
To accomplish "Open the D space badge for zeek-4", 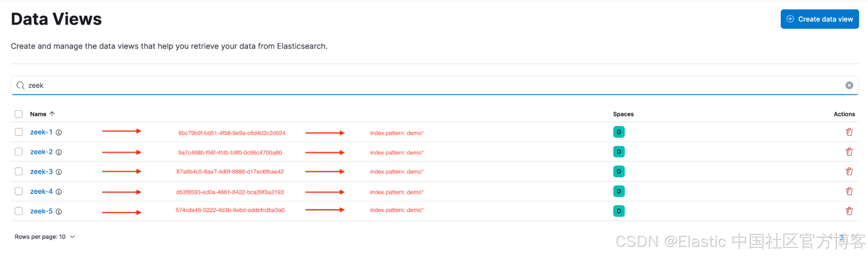I will click(619, 191).
